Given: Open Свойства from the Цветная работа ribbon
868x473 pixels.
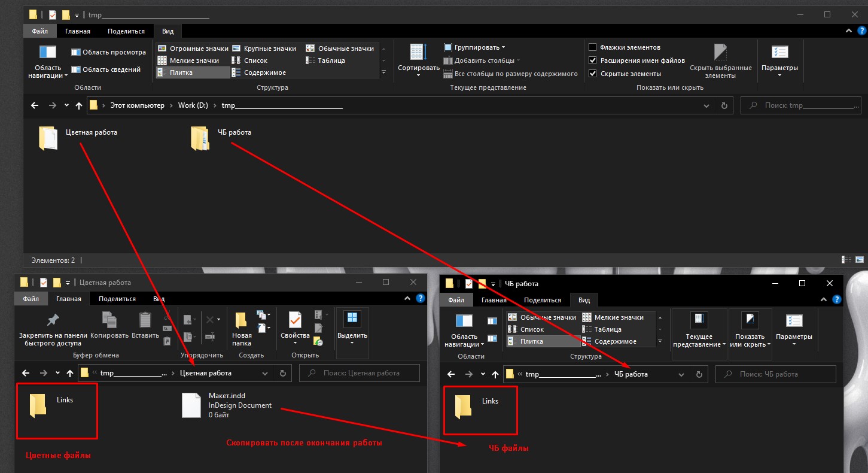Looking at the screenshot, I should (x=294, y=326).
